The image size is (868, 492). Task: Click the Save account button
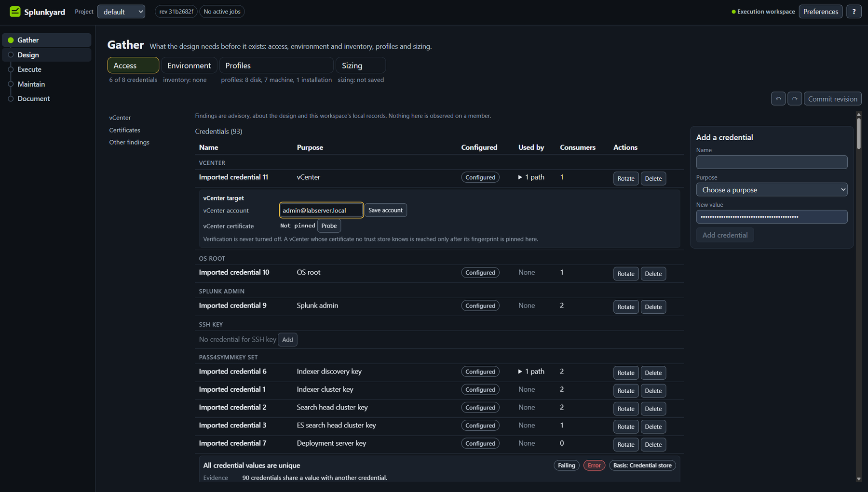[x=385, y=210]
